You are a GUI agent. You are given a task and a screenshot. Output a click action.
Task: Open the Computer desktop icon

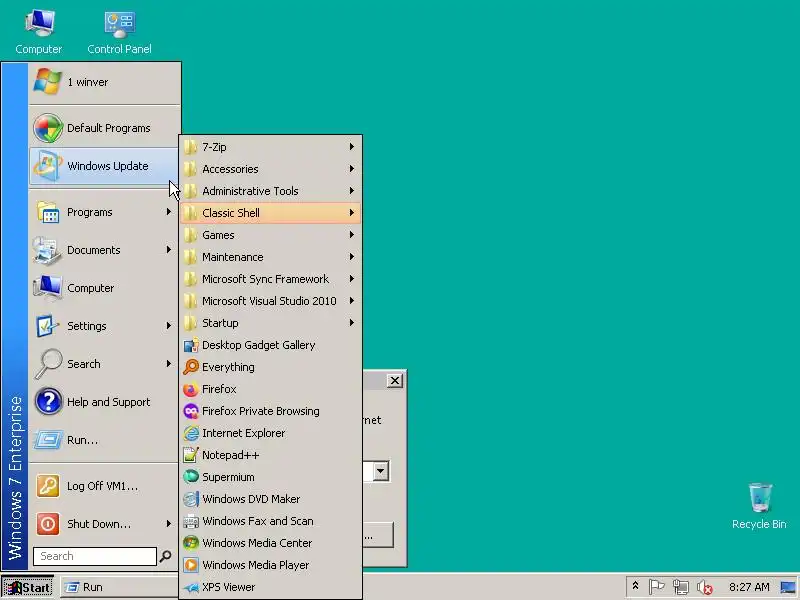(39, 32)
